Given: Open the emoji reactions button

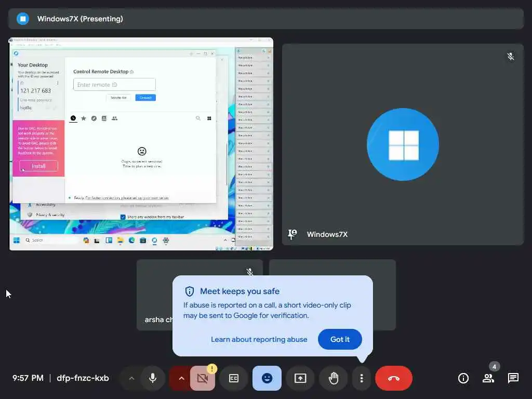Looking at the screenshot, I should [267, 378].
